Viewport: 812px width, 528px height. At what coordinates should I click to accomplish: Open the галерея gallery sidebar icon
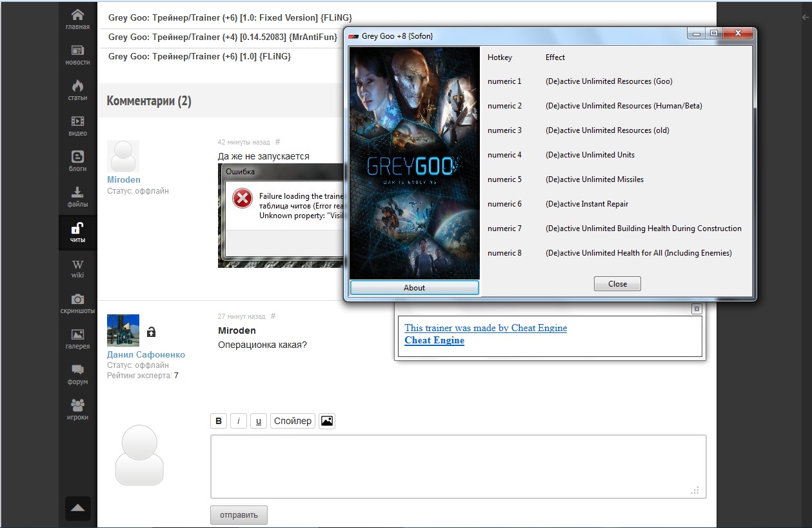(x=77, y=339)
